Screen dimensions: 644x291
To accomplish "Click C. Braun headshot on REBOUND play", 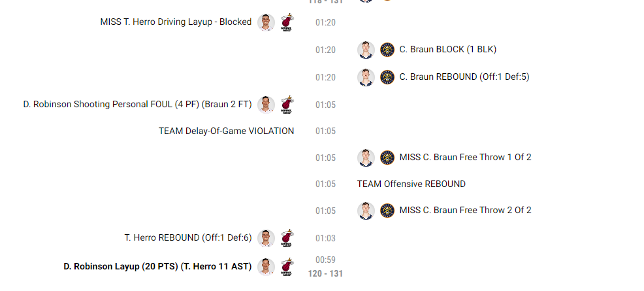I will [366, 77].
